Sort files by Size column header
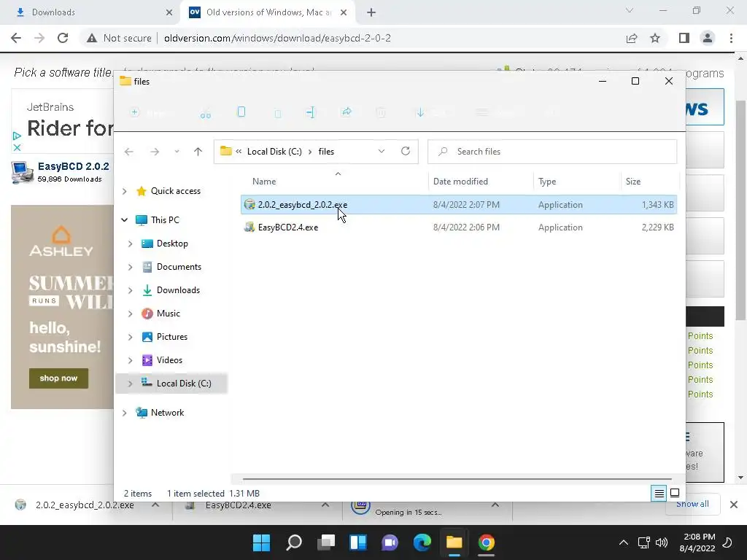Viewport: 747px width, 560px height. (633, 182)
